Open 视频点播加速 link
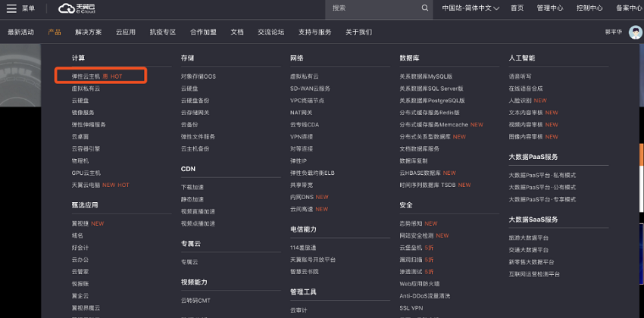This screenshot has width=644, height=318. click(198, 223)
